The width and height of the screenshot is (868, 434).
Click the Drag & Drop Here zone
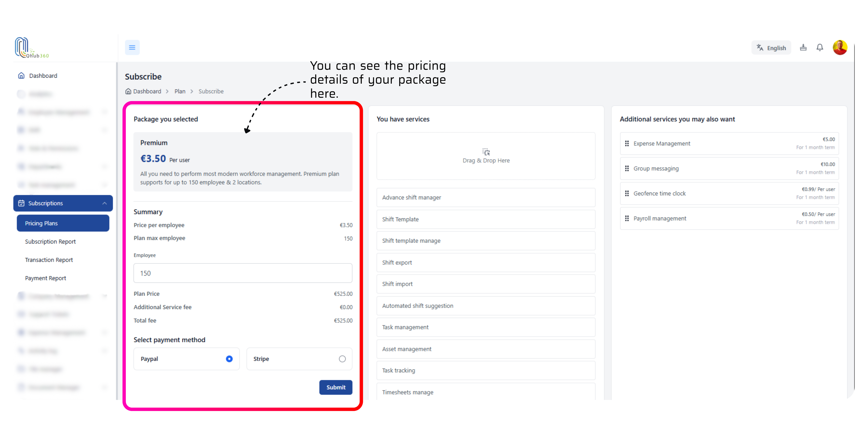tap(486, 156)
